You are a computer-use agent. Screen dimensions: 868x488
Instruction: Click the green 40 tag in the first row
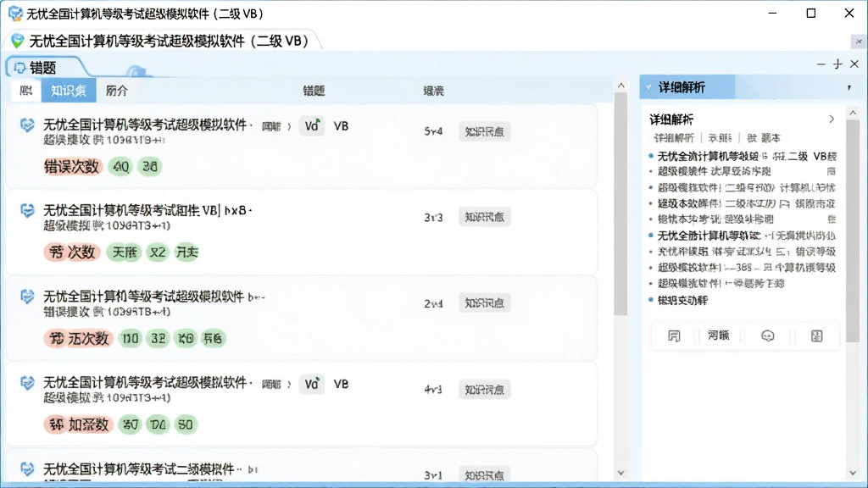(x=120, y=167)
